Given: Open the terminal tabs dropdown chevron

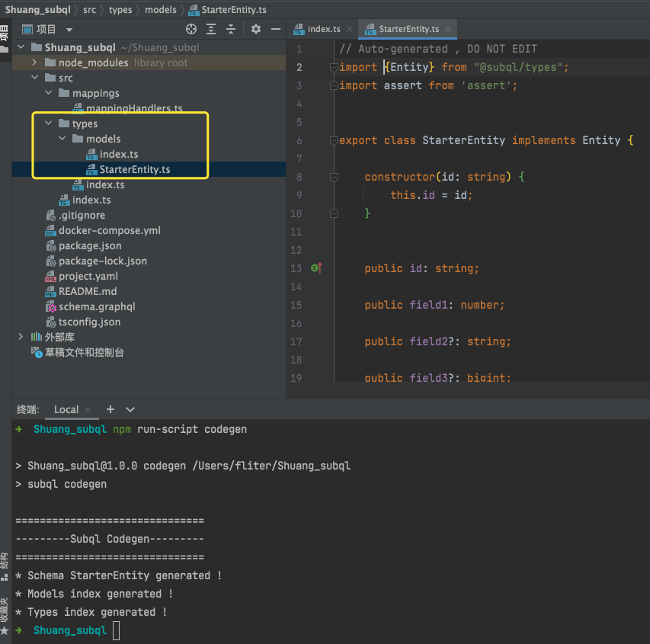Looking at the screenshot, I should (x=130, y=409).
